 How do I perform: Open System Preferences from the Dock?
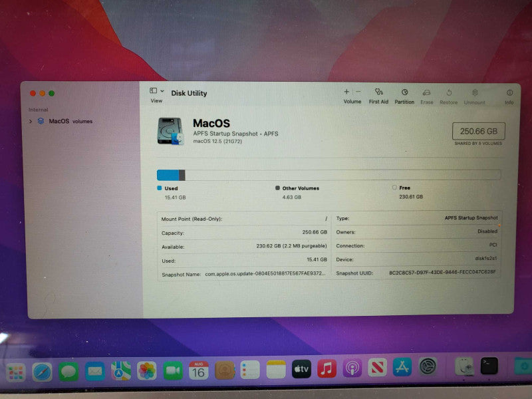[428, 367]
